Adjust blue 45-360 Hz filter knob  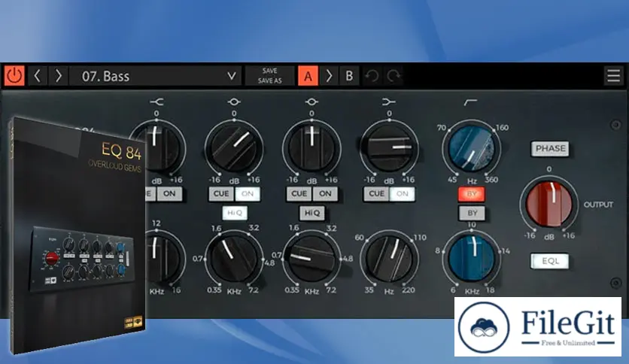(471, 149)
